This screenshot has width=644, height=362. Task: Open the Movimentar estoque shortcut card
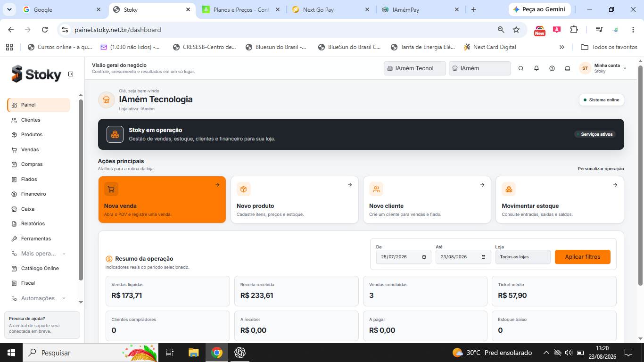560,200
